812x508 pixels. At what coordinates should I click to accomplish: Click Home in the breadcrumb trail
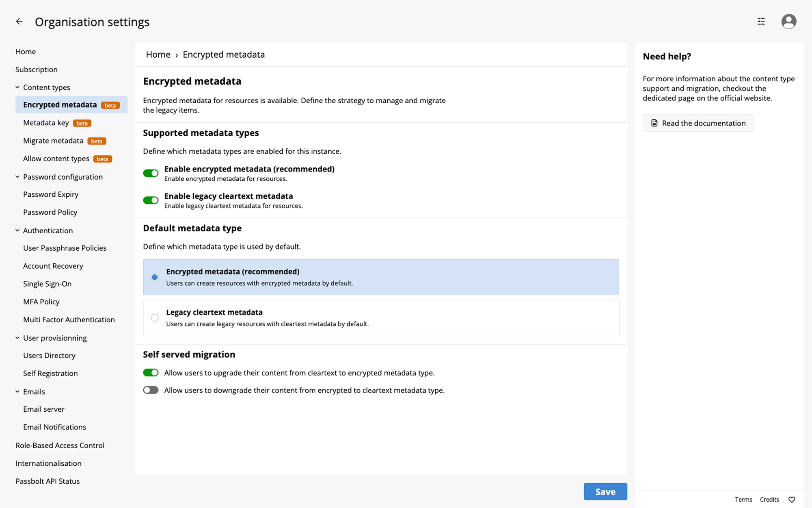click(x=158, y=54)
